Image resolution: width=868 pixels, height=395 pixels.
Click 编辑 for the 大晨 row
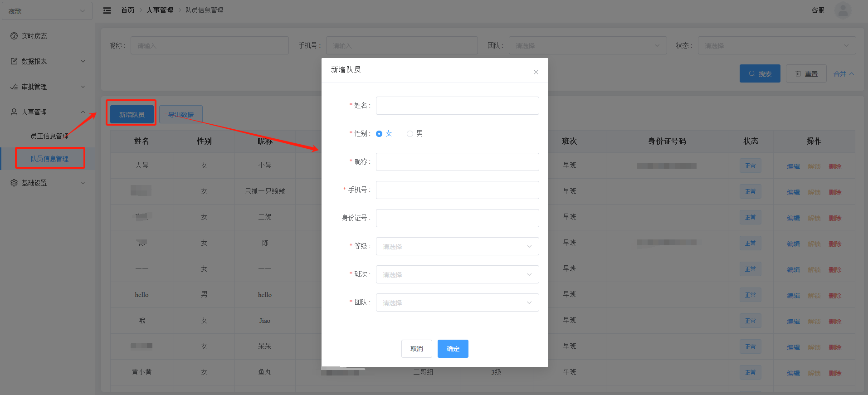pyautogui.click(x=793, y=166)
